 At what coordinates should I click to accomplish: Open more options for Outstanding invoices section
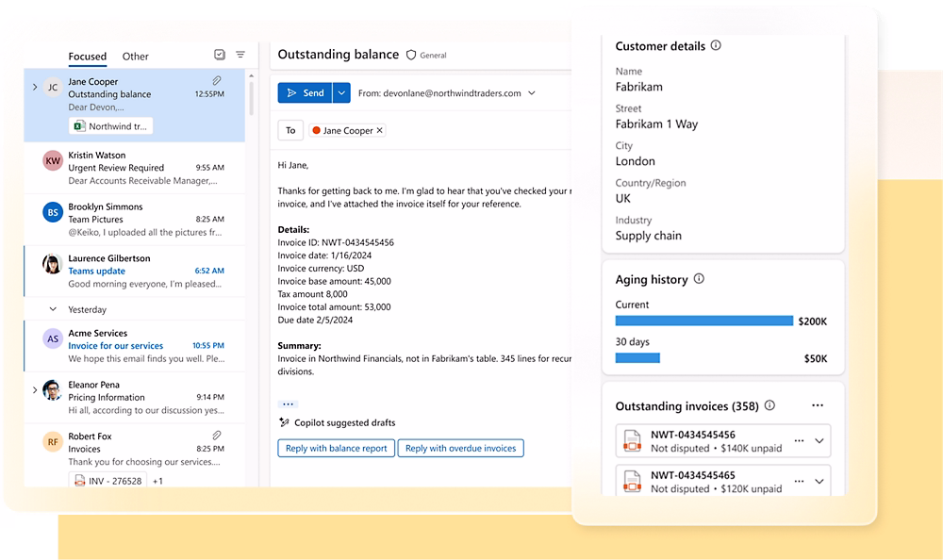[x=818, y=405]
